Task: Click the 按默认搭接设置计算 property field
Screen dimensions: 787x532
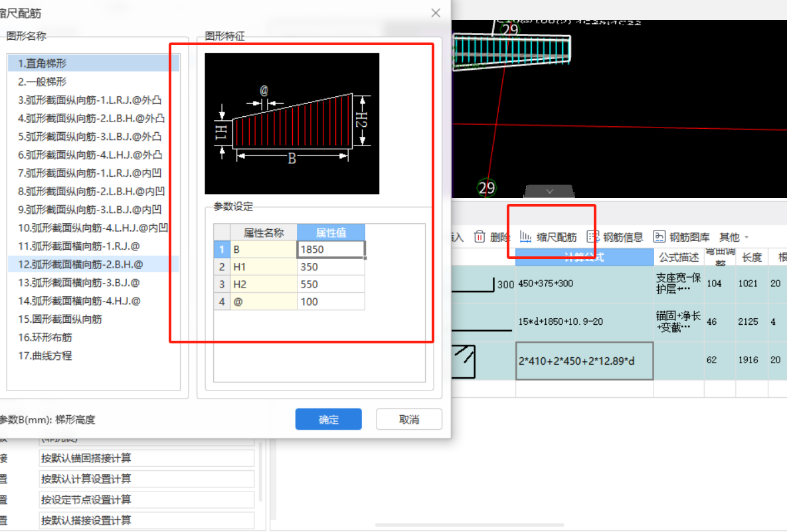Action: (147, 520)
